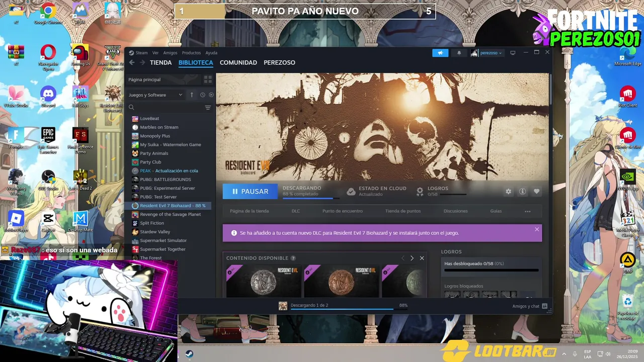Open Página de la tienda link
Viewport: 644px width, 362px height.
pyautogui.click(x=249, y=211)
